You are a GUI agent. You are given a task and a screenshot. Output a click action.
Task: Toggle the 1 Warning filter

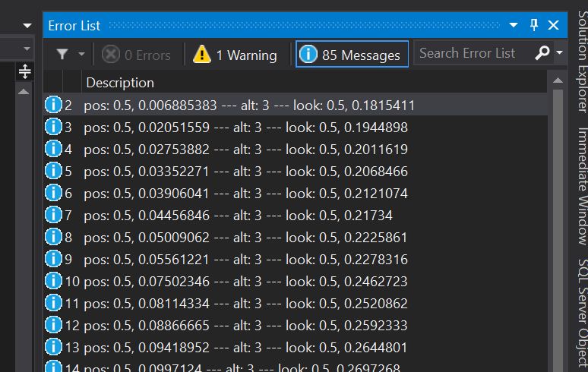[x=236, y=55]
